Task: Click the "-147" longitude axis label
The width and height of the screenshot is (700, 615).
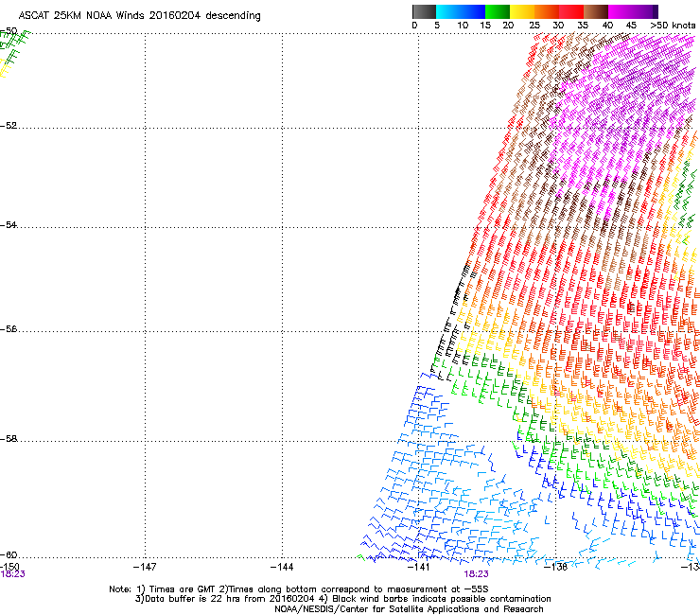Action: coord(145,567)
